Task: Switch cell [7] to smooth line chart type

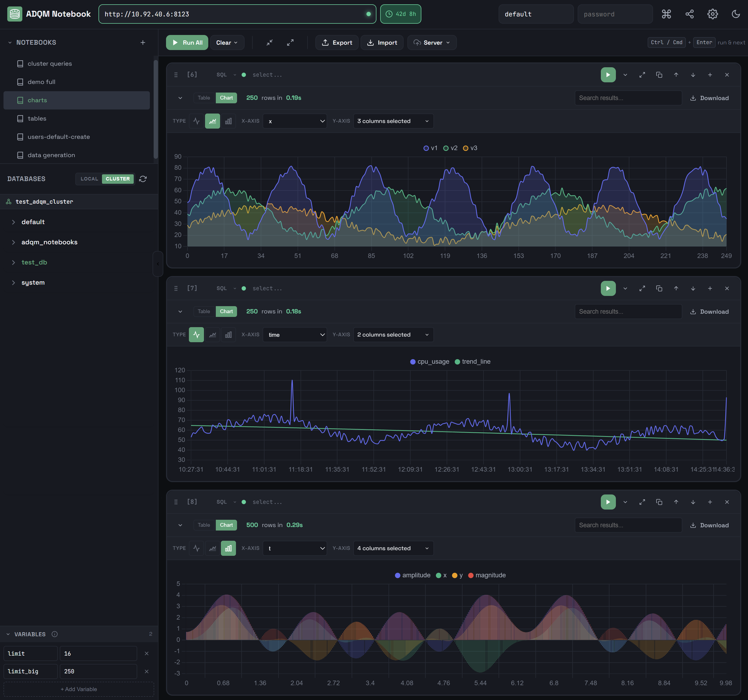Action: tap(212, 334)
